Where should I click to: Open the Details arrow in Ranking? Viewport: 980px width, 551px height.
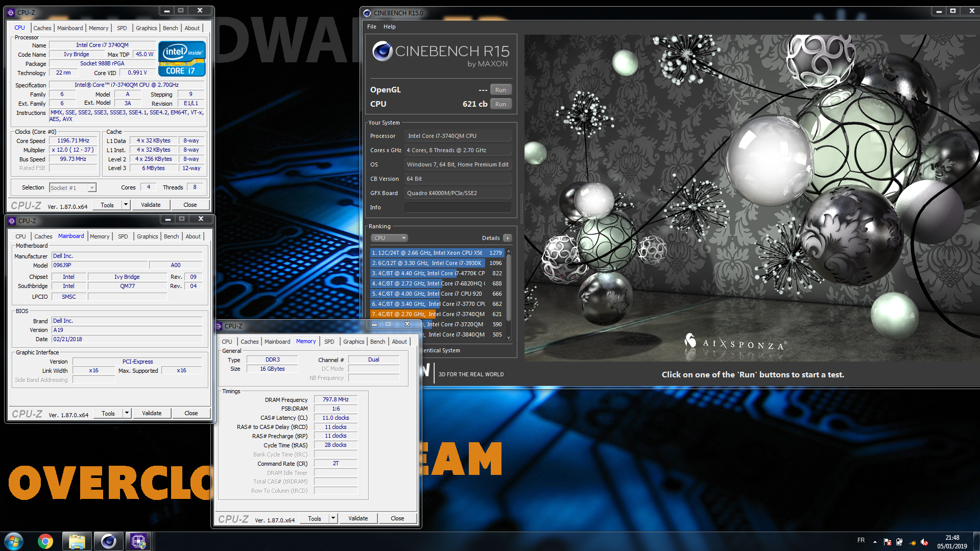507,238
